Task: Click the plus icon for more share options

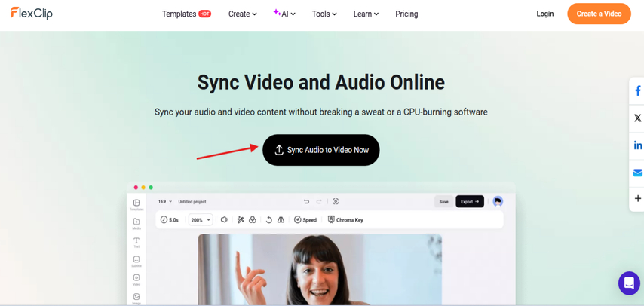Action: (638, 198)
